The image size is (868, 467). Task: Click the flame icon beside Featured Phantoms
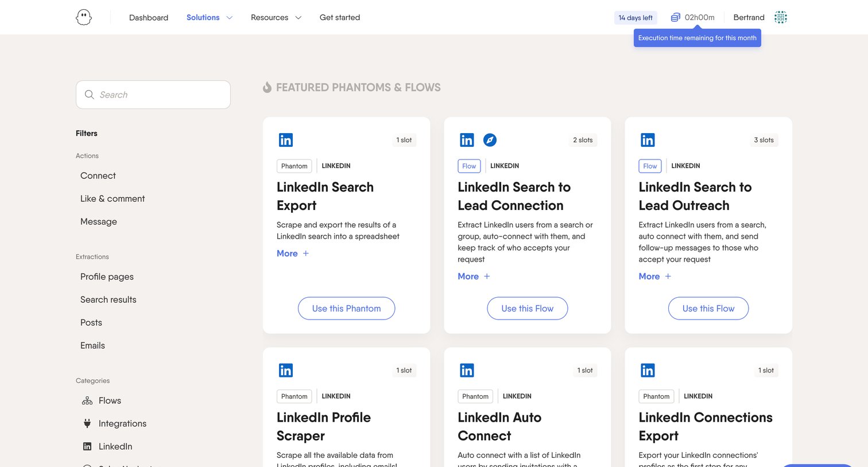267,87
